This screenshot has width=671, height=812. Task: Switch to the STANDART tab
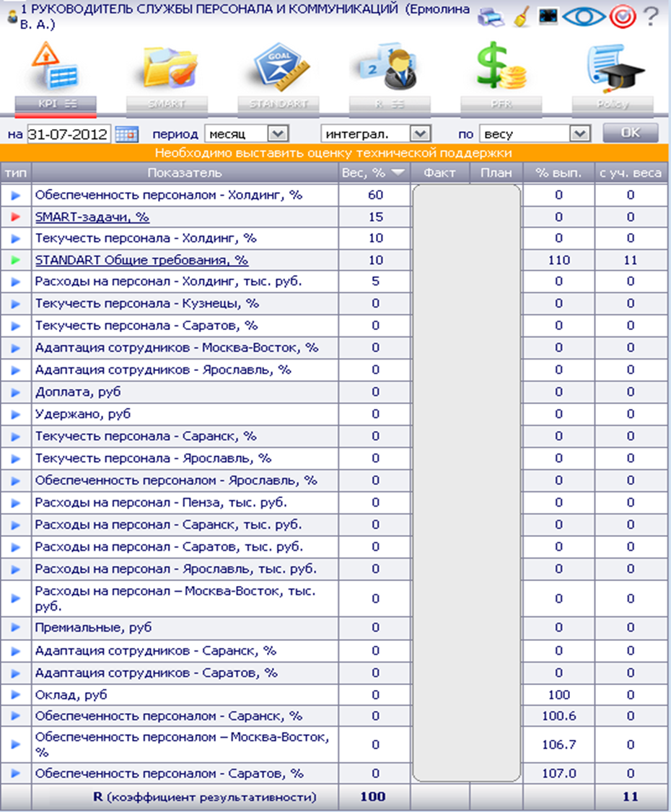coord(278,104)
